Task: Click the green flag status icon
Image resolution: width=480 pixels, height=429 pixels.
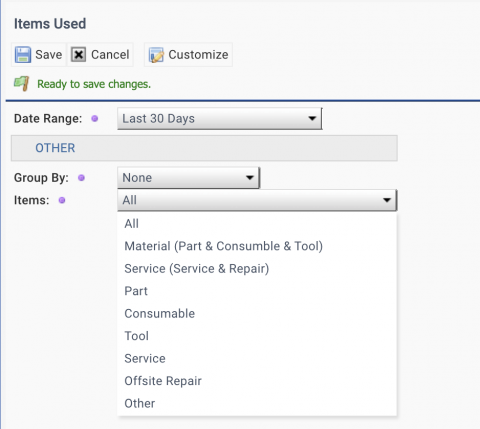Action: (22, 84)
